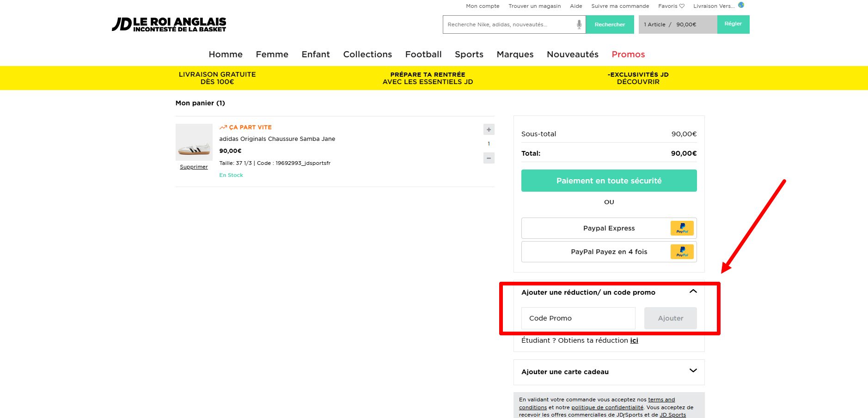Viewport: 868px width, 418px height.
Task: Click the Rechercher search button
Action: tap(610, 24)
